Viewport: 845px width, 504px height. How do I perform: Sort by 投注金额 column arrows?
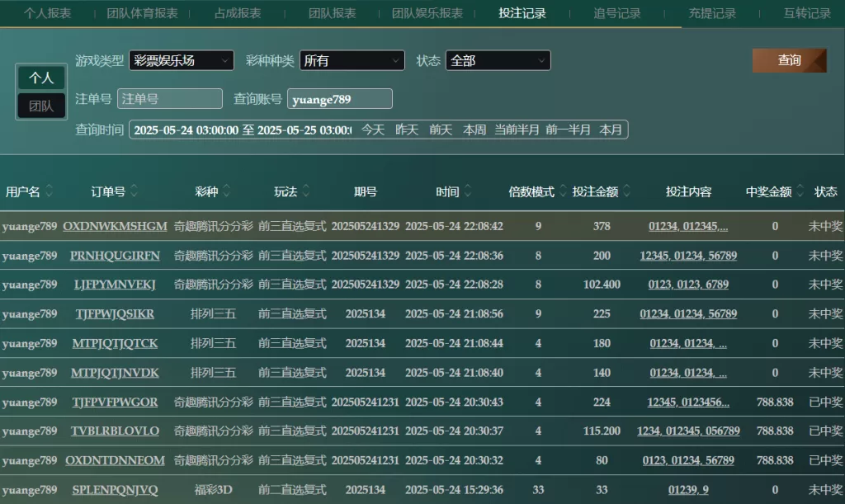(627, 191)
